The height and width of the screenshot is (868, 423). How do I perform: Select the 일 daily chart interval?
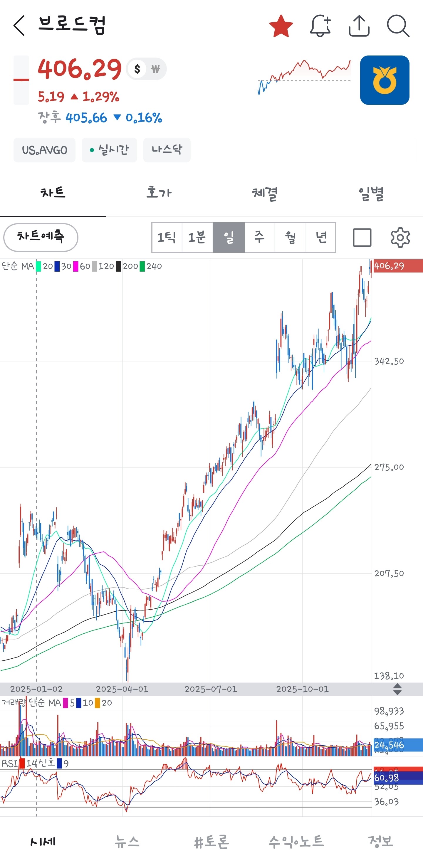(x=229, y=237)
